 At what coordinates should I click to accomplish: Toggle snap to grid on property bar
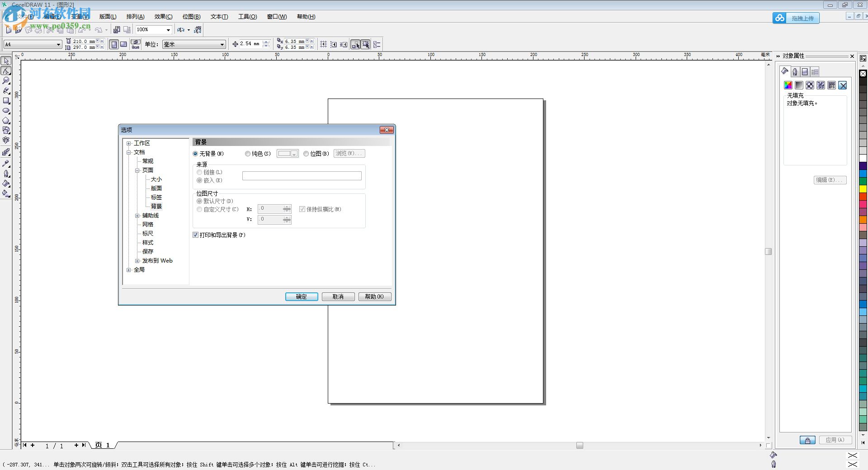coord(323,44)
